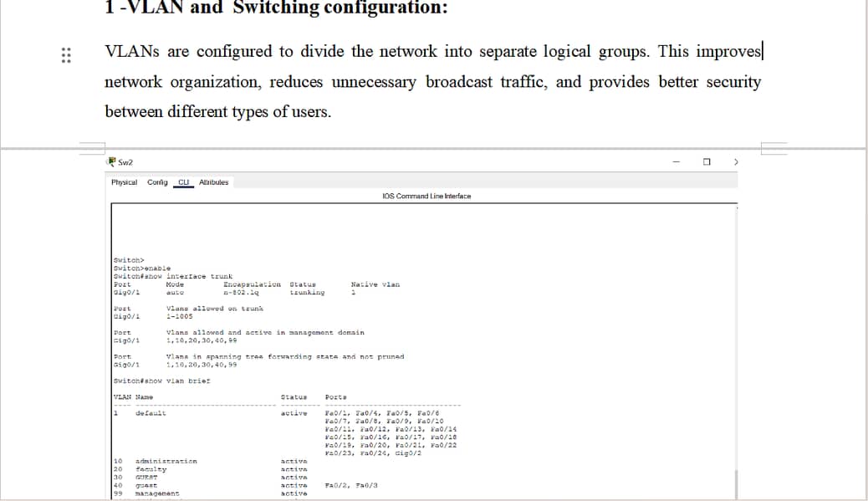Maximize the Sw2 window
The height and width of the screenshot is (501, 868).
click(x=707, y=161)
